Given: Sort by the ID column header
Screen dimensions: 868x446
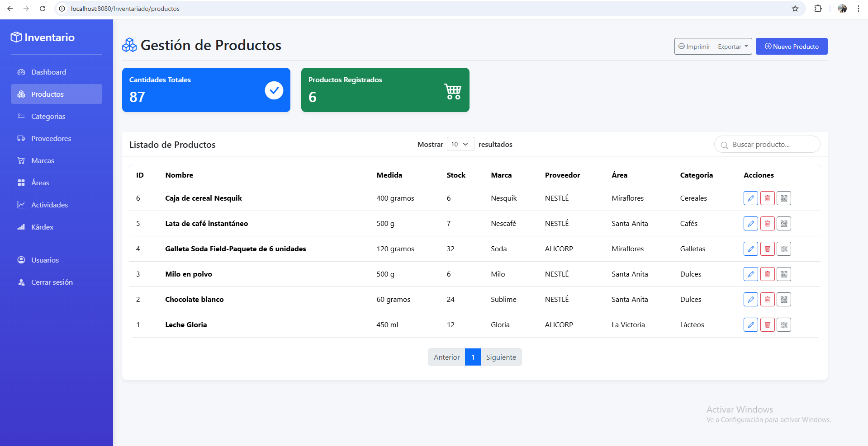Looking at the screenshot, I should click(140, 175).
